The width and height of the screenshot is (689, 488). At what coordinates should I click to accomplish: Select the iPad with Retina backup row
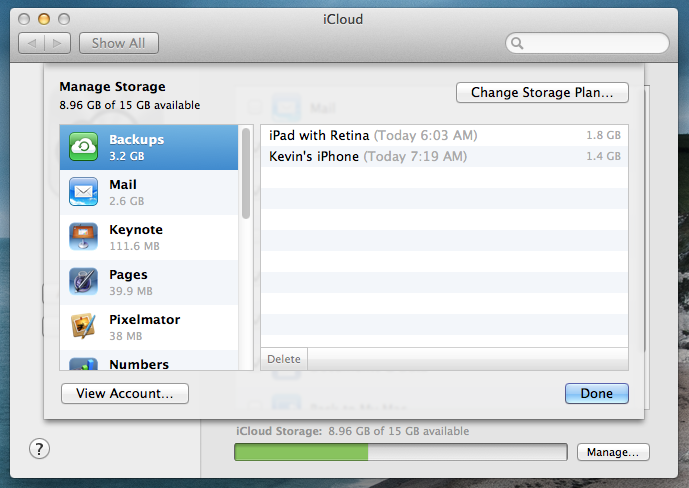[444, 135]
